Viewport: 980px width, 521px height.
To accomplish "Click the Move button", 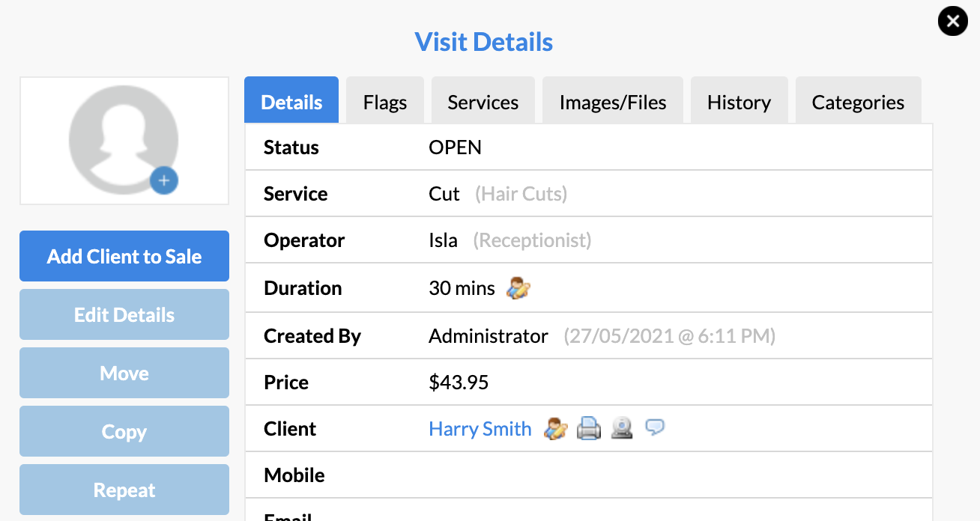I will (124, 373).
